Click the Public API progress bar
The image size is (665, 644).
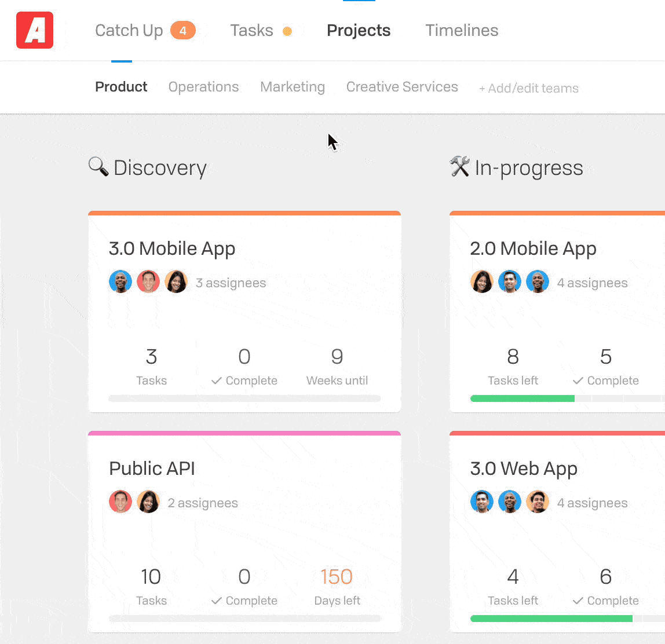tap(244, 619)
